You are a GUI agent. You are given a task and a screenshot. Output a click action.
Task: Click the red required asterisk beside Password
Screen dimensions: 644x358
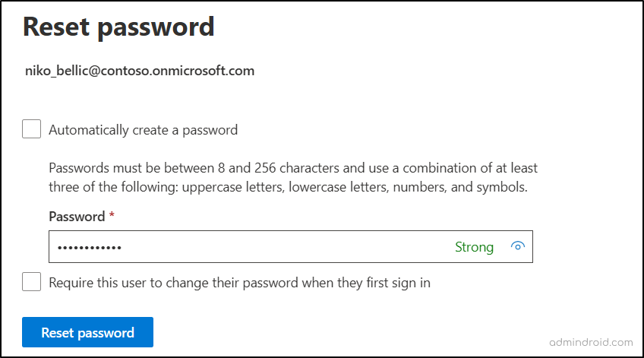coord(112,214)
